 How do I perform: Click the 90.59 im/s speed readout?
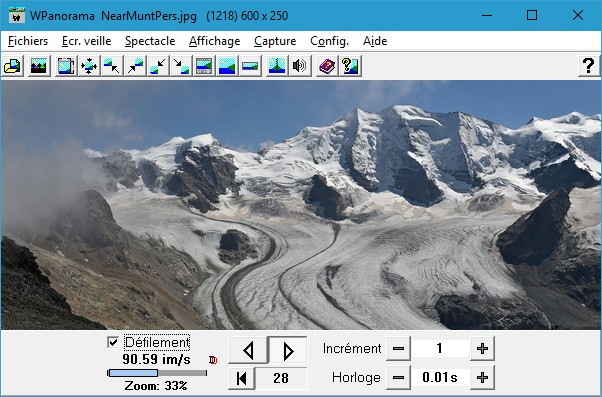[x=156, y=359]
